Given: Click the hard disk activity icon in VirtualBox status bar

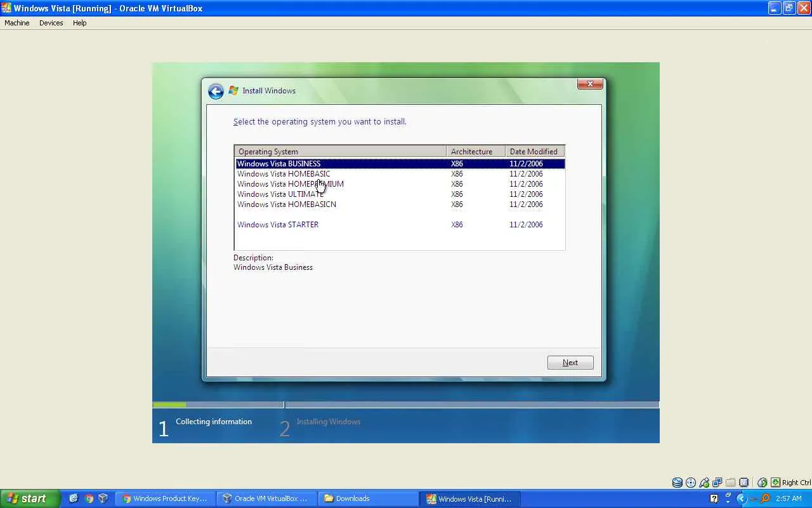Looking at the screenshot, I should tap(678, 483).
